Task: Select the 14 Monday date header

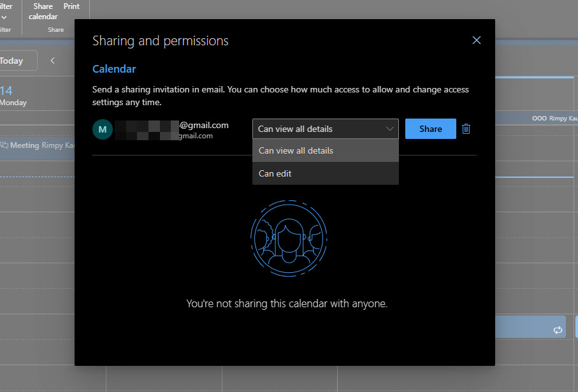Action: 13,95
